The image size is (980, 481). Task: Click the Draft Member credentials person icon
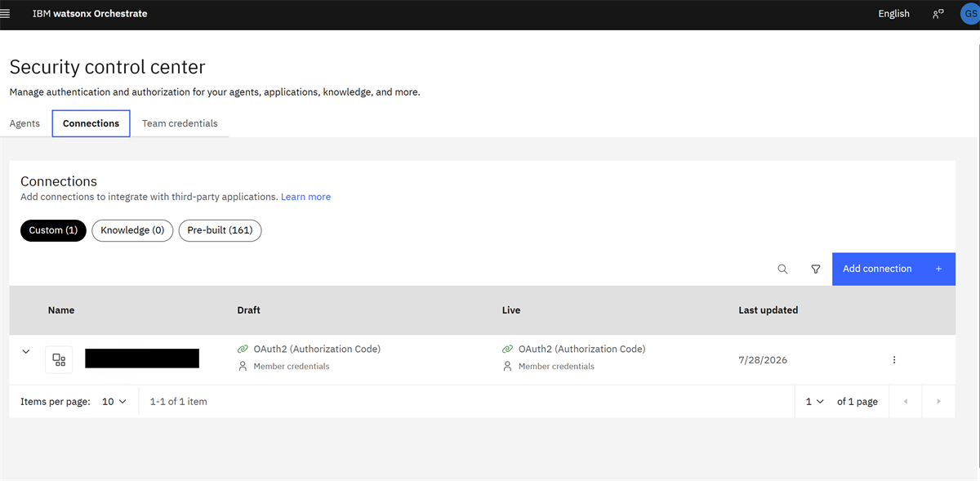tap(243, 367)
